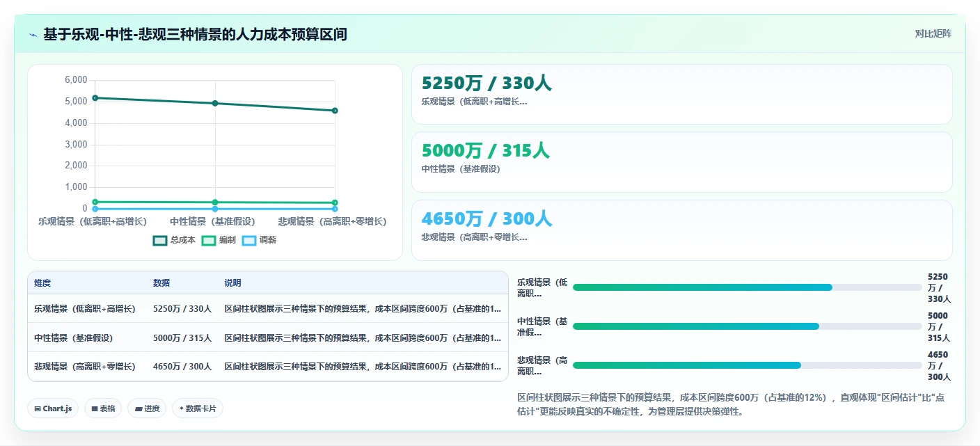The width and height of the screenshot is (980, 446).
Task: Click the 对比矩阵 label
Action: (x=933, y=33)
